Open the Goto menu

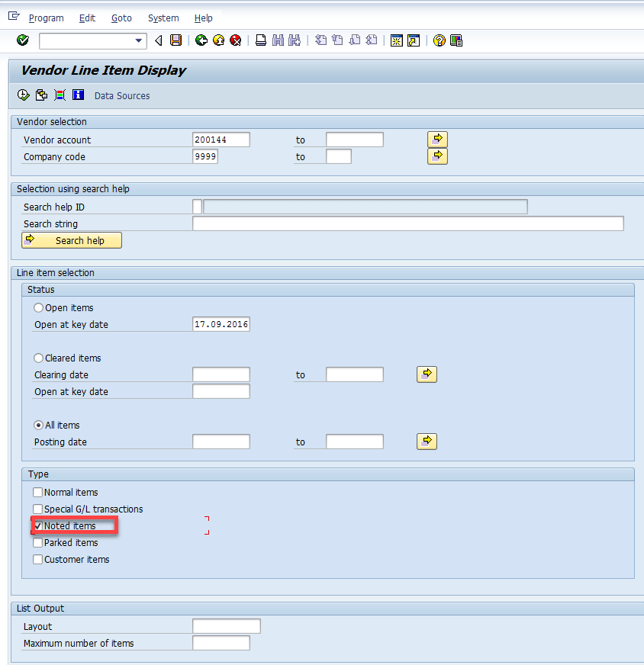pyautogui.click(x=121, y=18)
